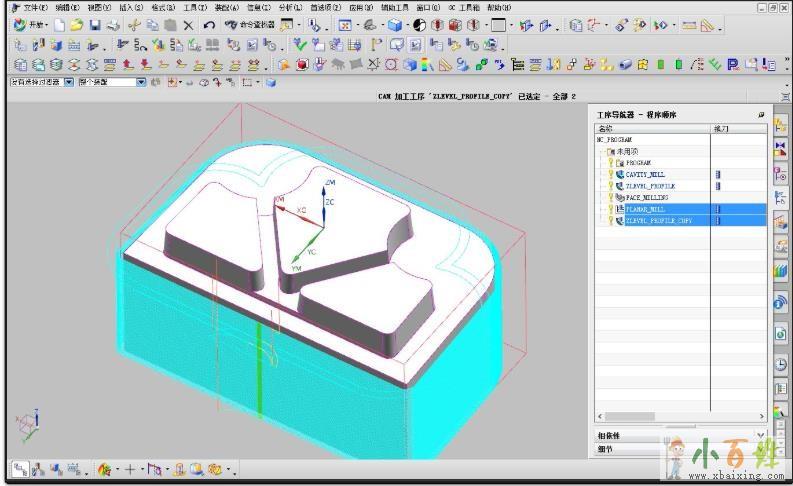Click the New document icon
This screenshot has height=486, width=793.
pos(60,25)
